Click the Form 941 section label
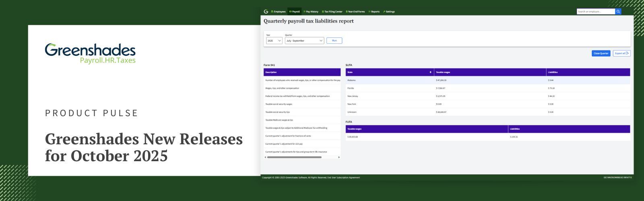The image size is (644, 201). (269, 65)
